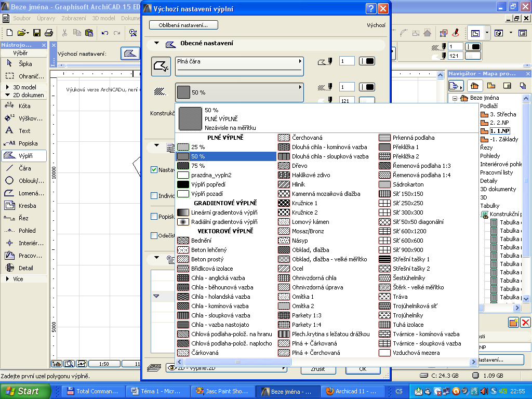Click the Oblíbená nastavení button
Viewport: 532px width, 399px height.
pyautogui.click(x=183, y=25)
